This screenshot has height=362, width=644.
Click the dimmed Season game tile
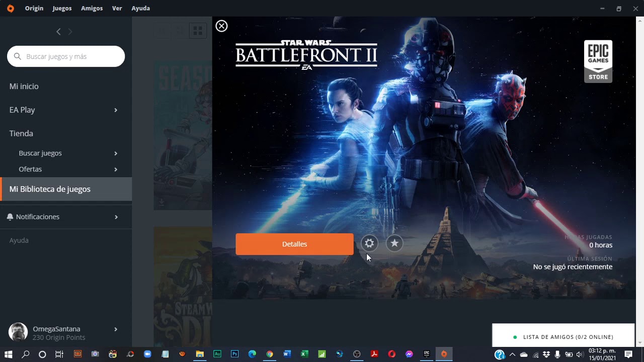click(x=183, y=136)
